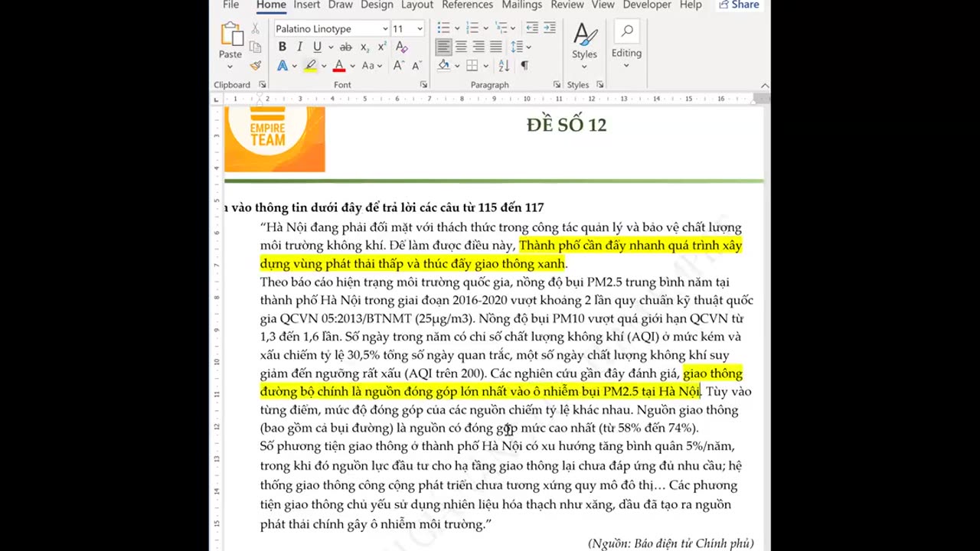980x551 pixels.
Task: Apply a multilevel list
Action: (501, 28)
